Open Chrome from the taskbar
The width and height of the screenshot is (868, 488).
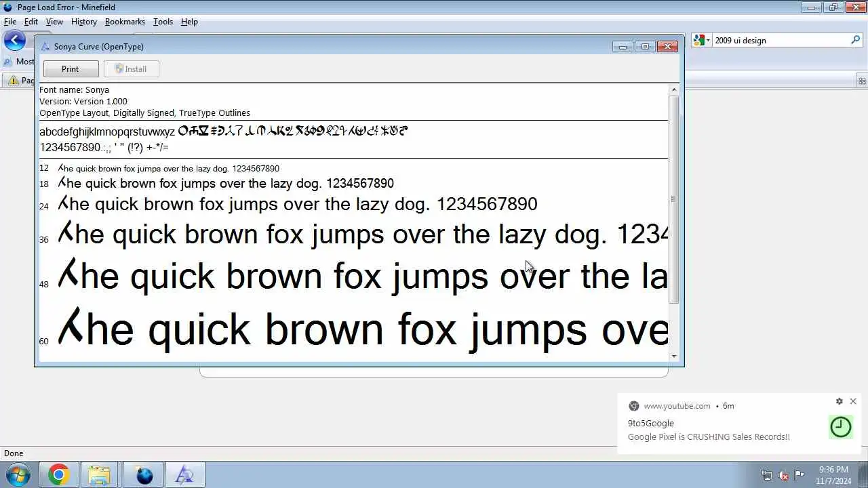(58, 475)
